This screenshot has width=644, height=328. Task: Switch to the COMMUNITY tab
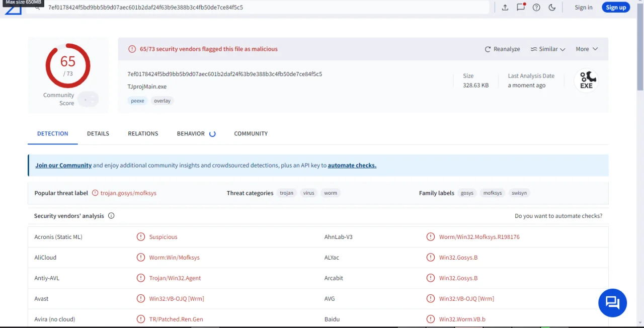[251, 134]
